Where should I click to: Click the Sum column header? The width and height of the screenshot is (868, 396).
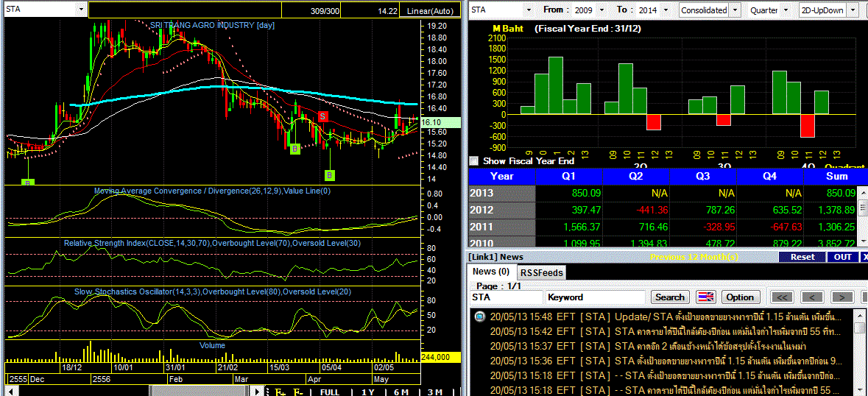pos(836,177)
